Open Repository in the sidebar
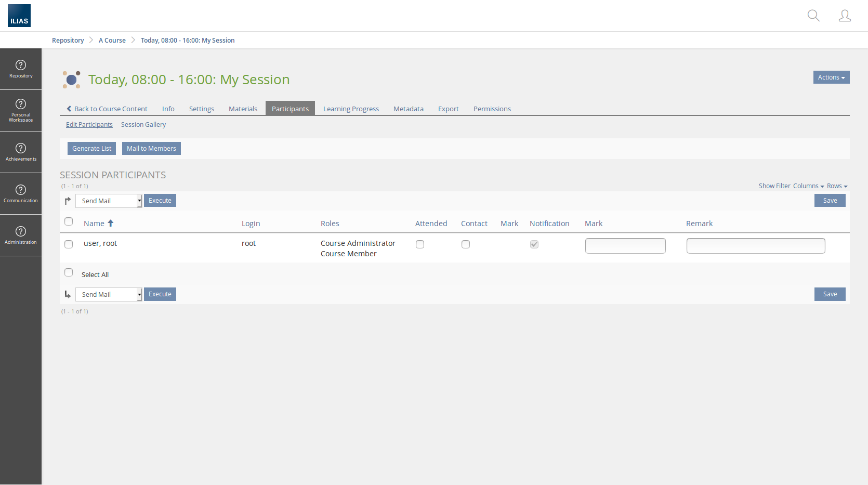Viewport: 868px width, 485px height. tap(21, 69)
